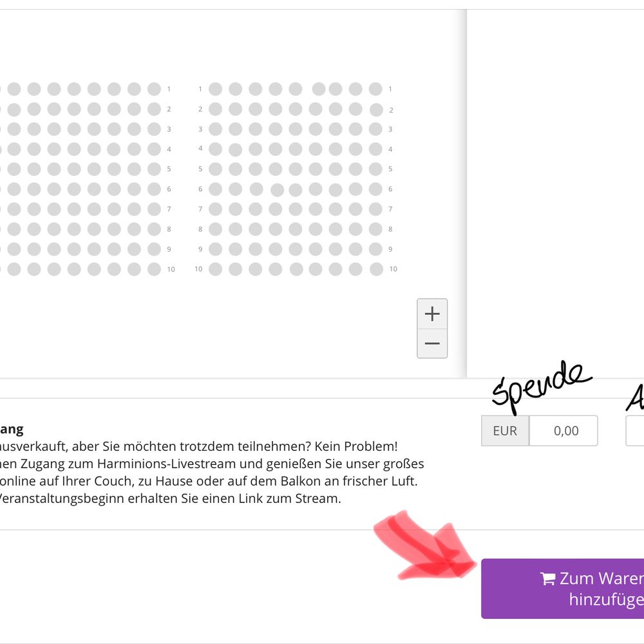Select last seat in right block row 3
644x644 pixels.
pyautogui.click(x=375, y=129)
